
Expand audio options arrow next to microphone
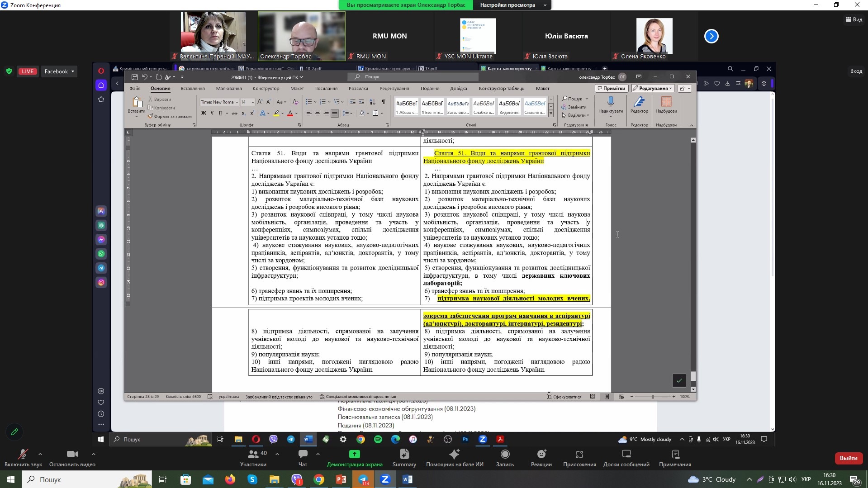[40, 454]
